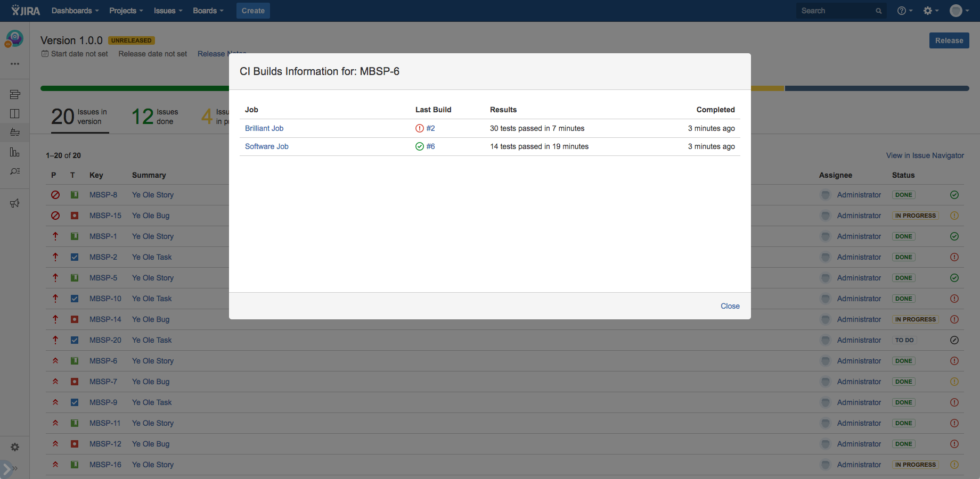Open Releases ship icon in sidebar
The width and height of the screenshot is (980, 479).
pyautogui.click(x=15, y=133)
